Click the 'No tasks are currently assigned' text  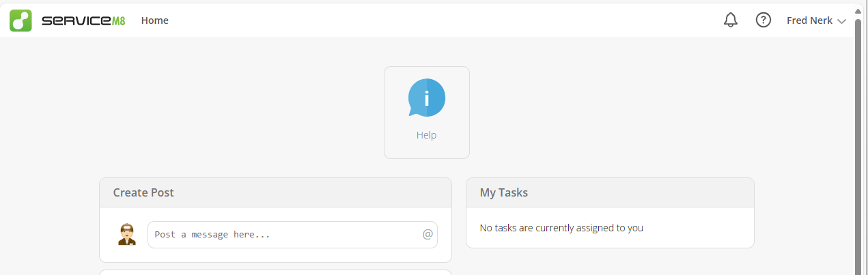(561, 228)
